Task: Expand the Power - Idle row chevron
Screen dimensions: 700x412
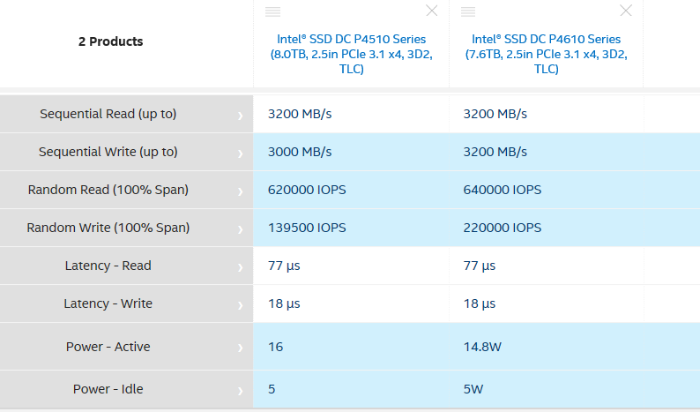Action: click(x=240, y=390)
